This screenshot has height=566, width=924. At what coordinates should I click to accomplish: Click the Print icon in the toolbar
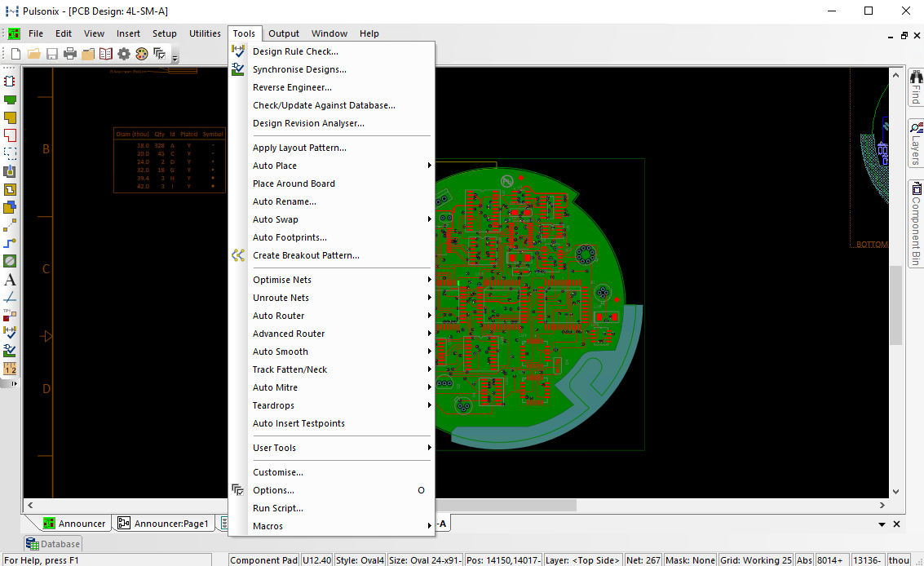(69, 55)
